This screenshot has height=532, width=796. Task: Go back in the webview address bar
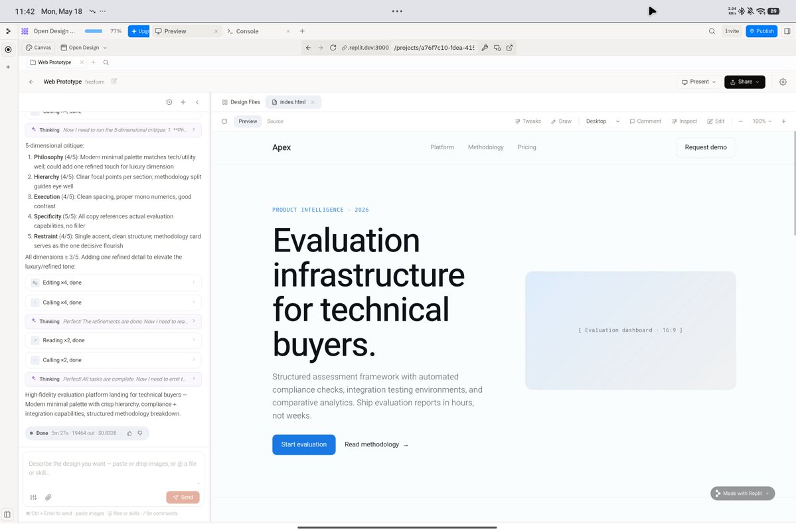point(308,48)
